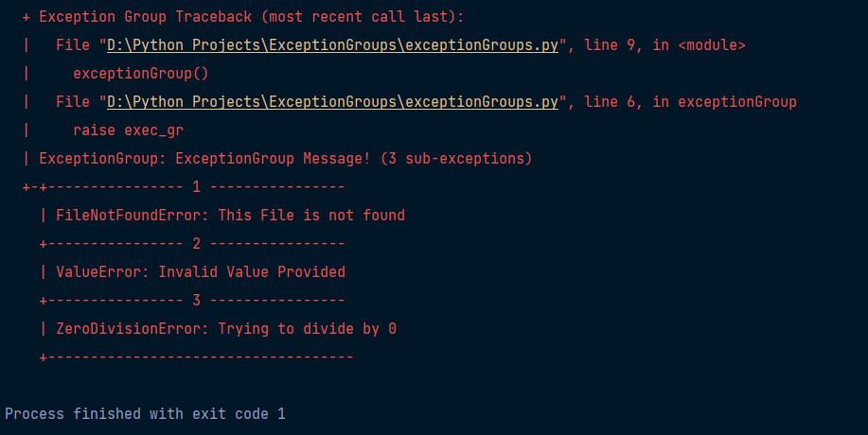Click the "ValueError: Invalid Value Provided" line
This screenshot has height=435, width=868.
point(201,272)
